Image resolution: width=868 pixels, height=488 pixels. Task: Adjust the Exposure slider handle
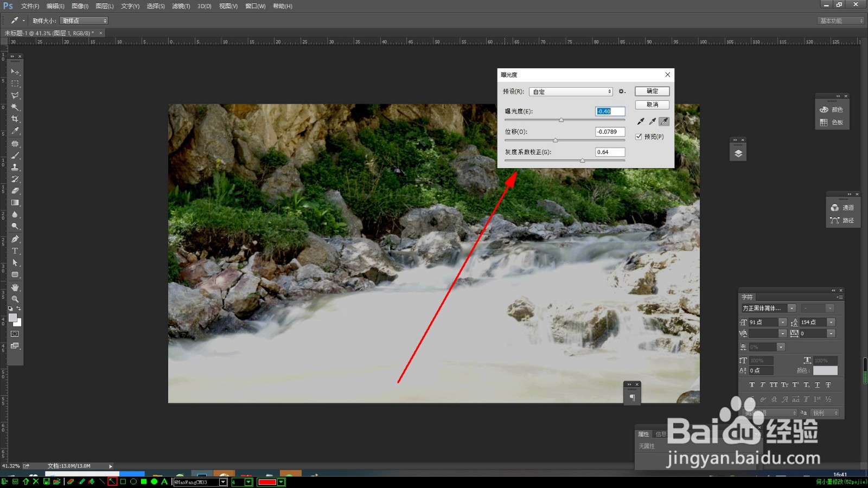click(561, 120)
